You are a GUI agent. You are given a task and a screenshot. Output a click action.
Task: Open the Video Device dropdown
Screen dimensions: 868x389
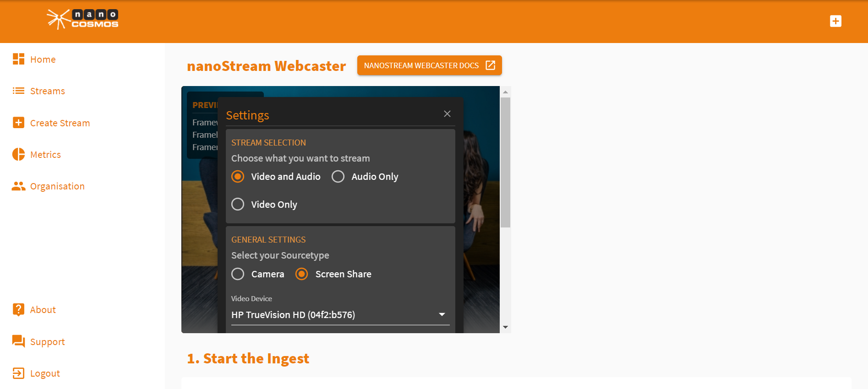[340, 315]
